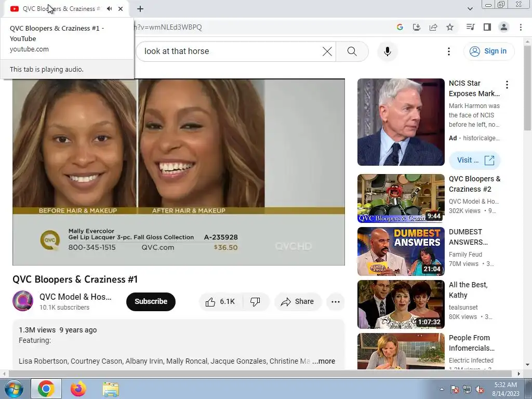Open DUMBEST ANSWERS Family Feud thumbnail

click(x=401, y=251)
